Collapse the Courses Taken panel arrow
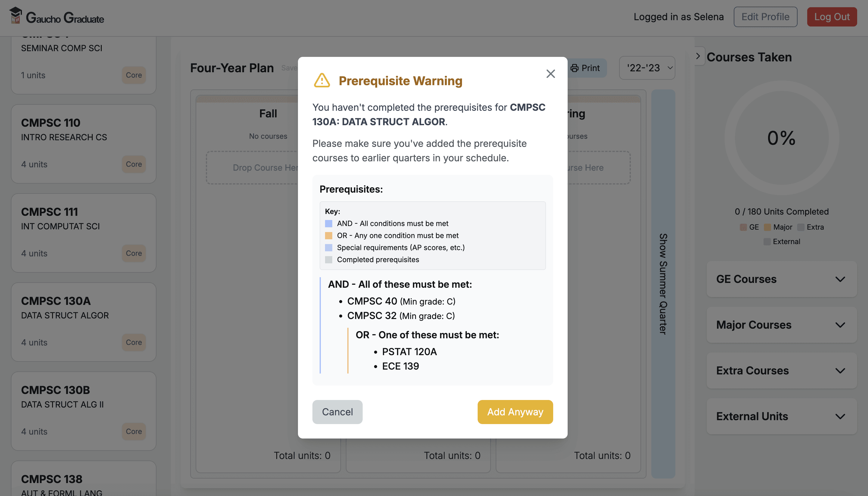 click(x=698, y=56)
